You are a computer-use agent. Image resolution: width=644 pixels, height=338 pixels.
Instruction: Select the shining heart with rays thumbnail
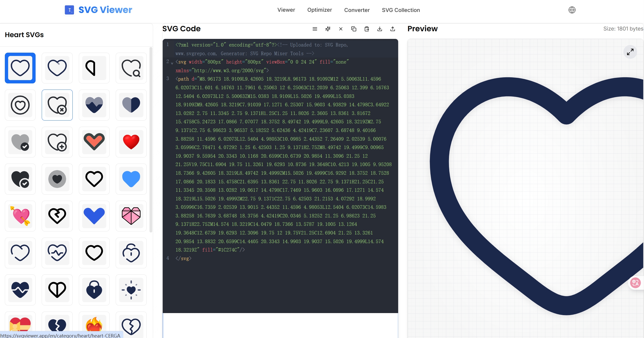coord(131,290)
